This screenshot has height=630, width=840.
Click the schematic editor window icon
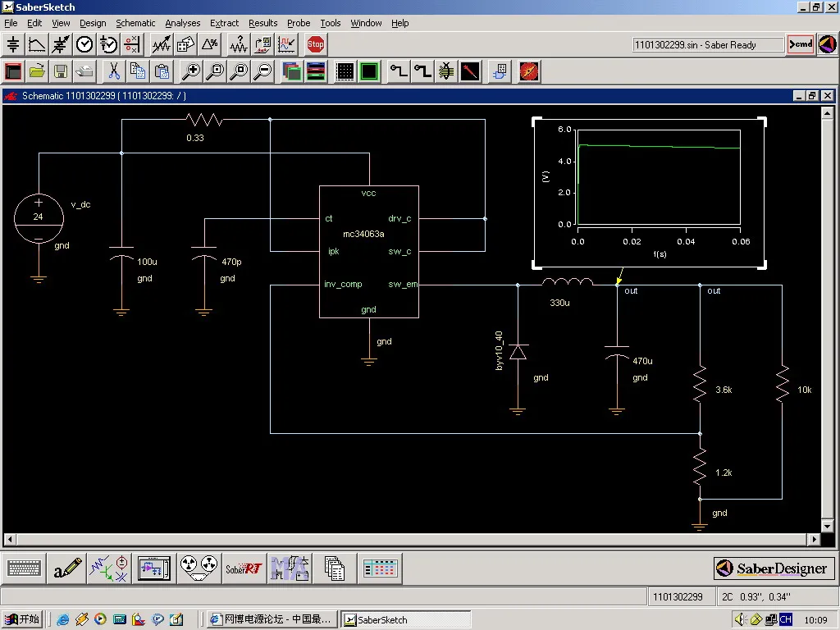(x=154, y=568)
